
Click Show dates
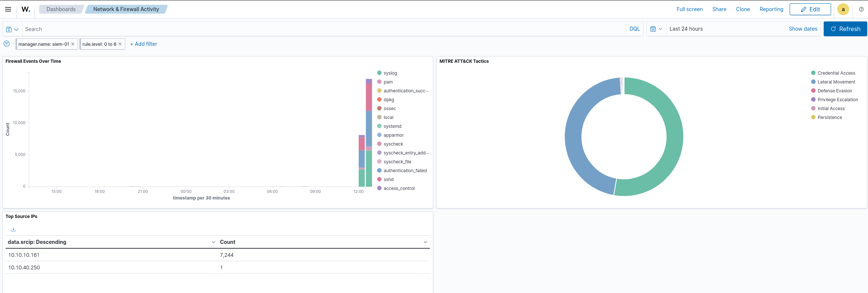[x=803, y=29]
